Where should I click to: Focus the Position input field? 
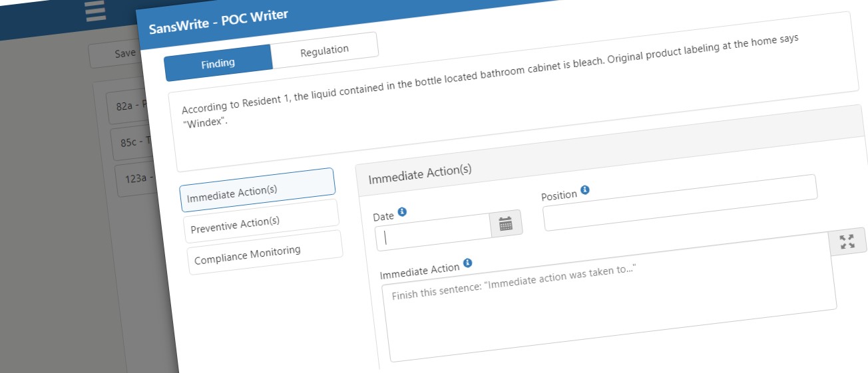coord(680,203)
